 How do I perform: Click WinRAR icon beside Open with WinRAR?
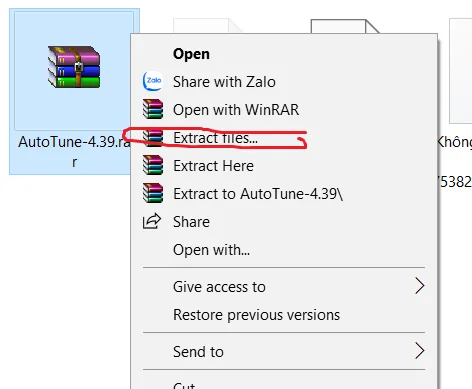153,109
